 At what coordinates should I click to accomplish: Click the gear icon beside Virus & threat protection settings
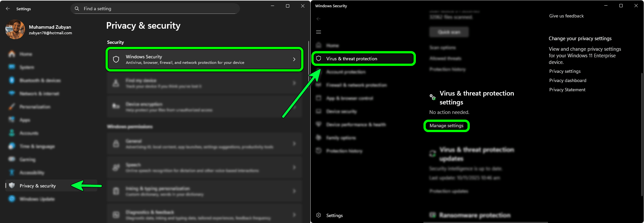[x=433, y=97]
